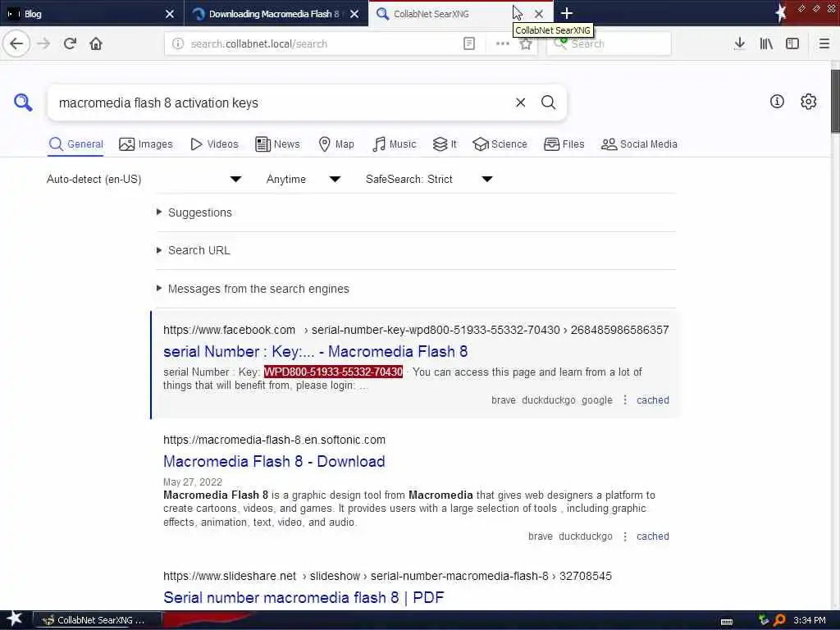
Task: Select the Videos search category
Action: click(x=214, y=144)
